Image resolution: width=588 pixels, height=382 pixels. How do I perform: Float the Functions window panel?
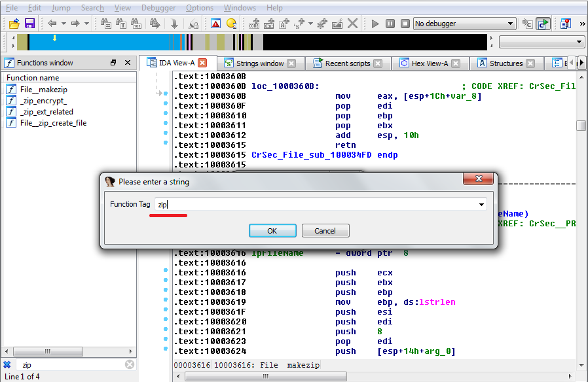click(x=113, y=63)
